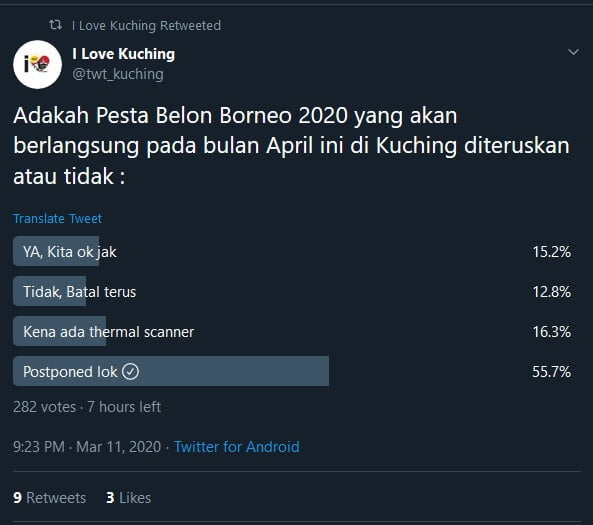593x525 pixels.
Task: Select poll option YA, Kita ok jak
Action: (292, 252)
